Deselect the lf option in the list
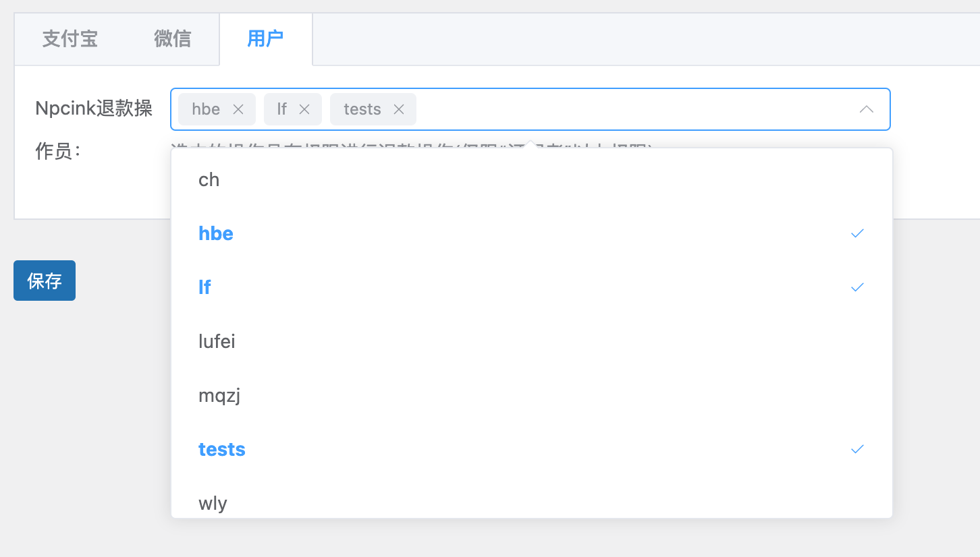The image size is (980, 557). [205, 287]
